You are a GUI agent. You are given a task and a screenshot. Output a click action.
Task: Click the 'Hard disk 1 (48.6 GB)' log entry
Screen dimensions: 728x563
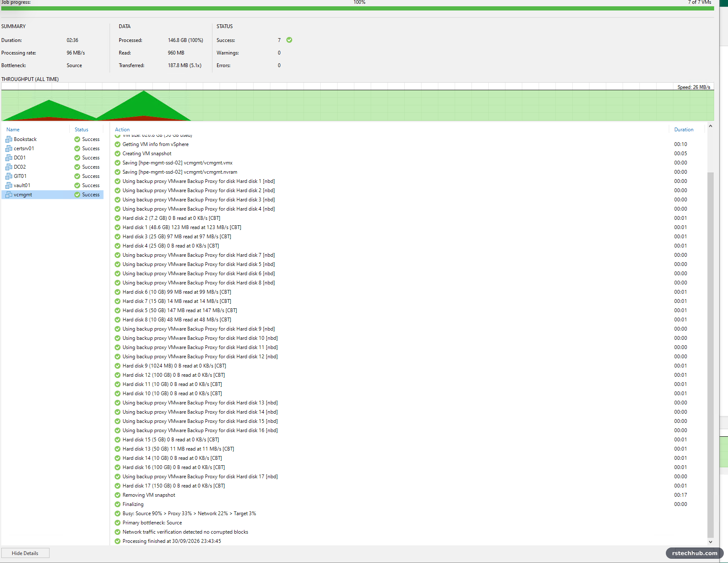coord(182,227)
